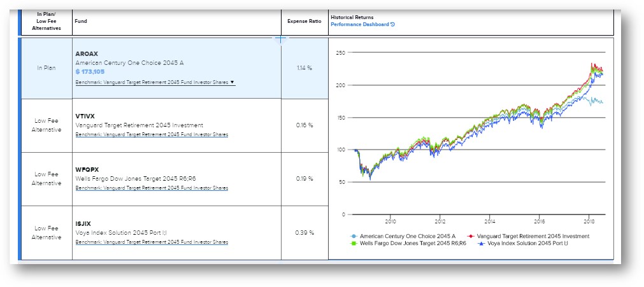
Task: Click the Fund column header
Action: point(81,21)
